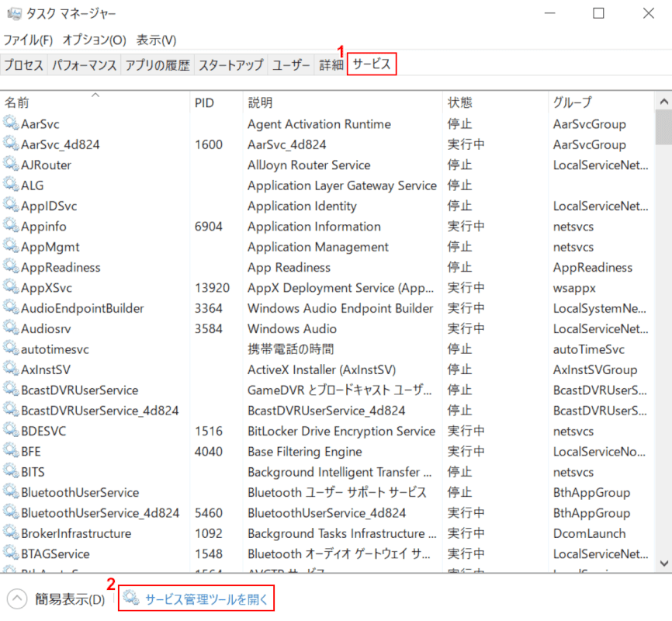
Task: Select 'Windows Audio' description cell
Action: coord(292,328)
